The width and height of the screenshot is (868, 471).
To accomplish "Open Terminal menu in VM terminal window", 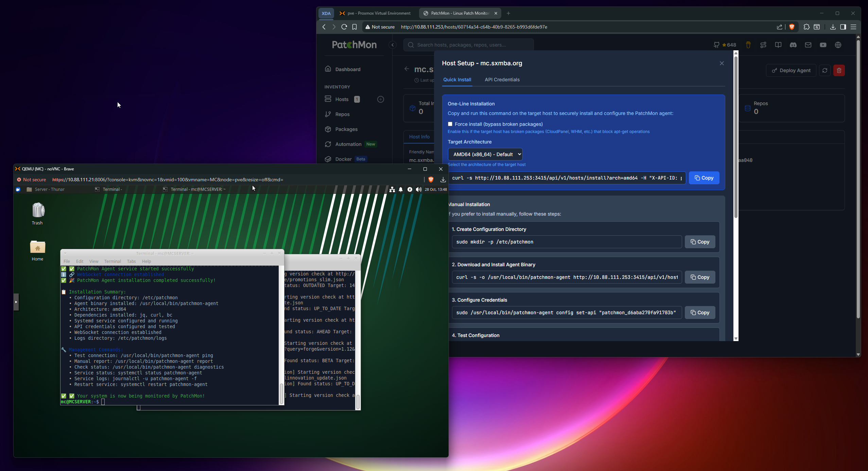I will pos(112,262).
